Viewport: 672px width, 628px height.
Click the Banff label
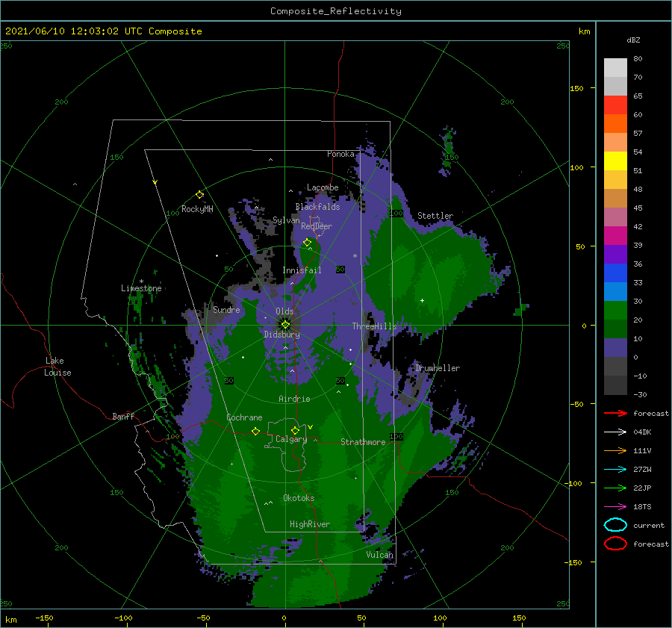(123, 417)
